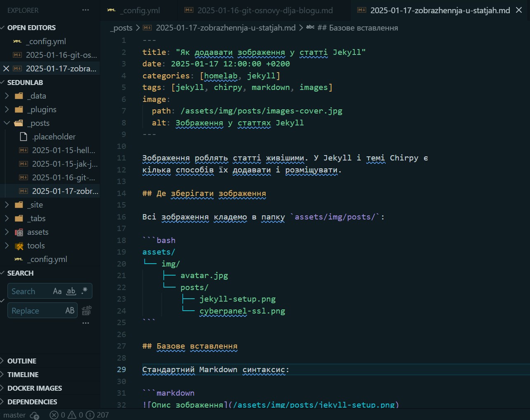Click _posts in the breadcrumb
530x420 pixels.
click(121, 28)
